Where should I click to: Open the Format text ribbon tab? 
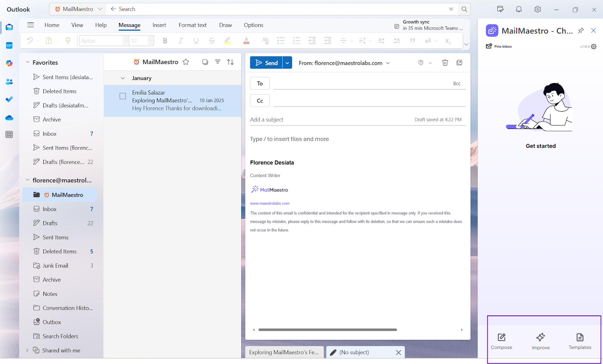(193, 25)
